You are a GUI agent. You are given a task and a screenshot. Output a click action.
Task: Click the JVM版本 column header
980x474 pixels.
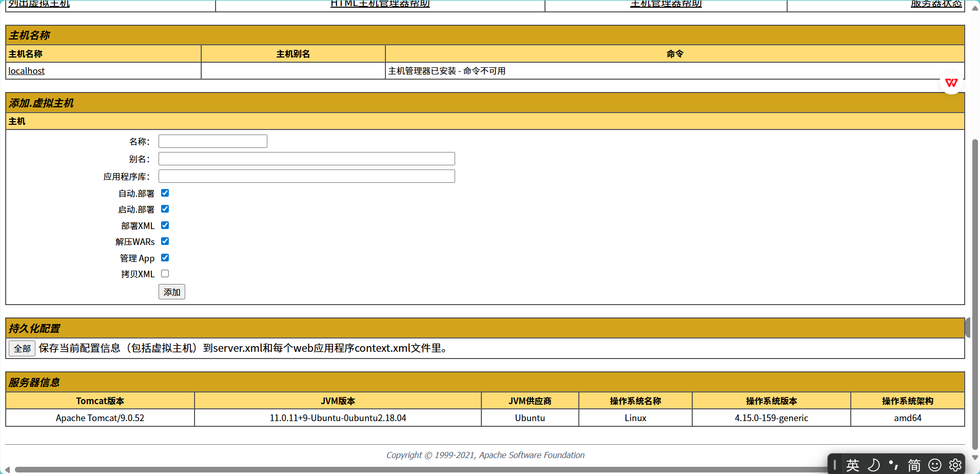tap(338, 401)
